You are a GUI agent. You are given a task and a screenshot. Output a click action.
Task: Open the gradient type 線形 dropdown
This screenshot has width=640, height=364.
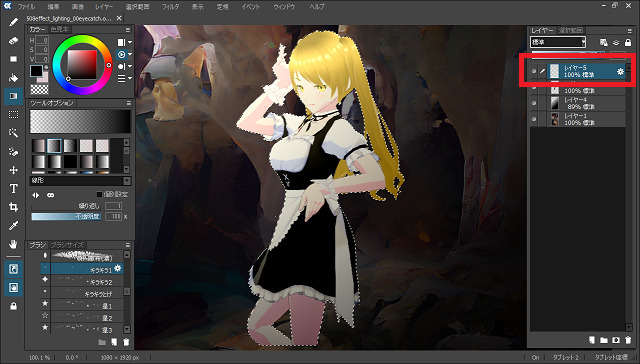pos(80,180)
